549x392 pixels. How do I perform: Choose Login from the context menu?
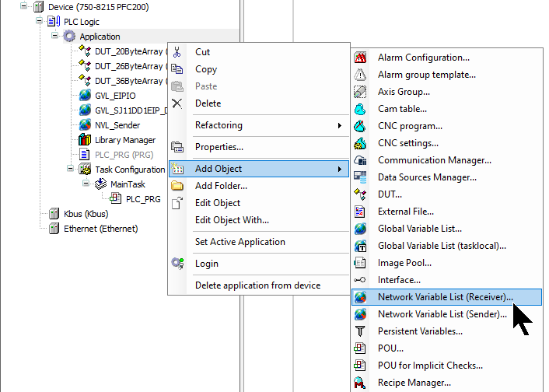tap(259, 264)
